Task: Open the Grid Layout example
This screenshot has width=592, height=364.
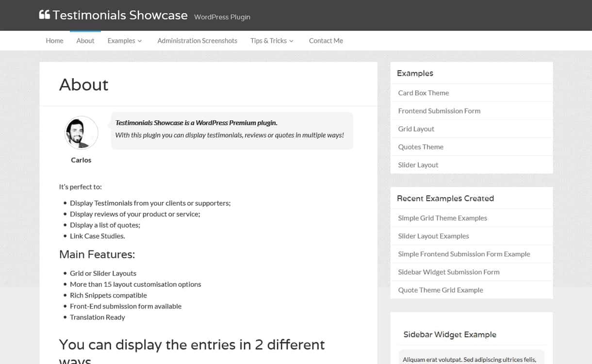Action: click(416, 129)
